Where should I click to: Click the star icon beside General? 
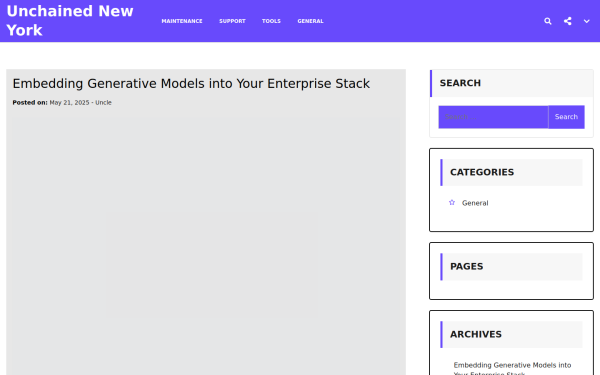(x=452, y=202)
